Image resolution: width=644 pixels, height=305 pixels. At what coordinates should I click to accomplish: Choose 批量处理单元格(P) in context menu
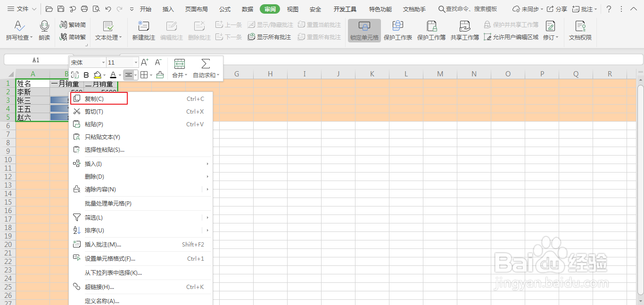point(140,204)
